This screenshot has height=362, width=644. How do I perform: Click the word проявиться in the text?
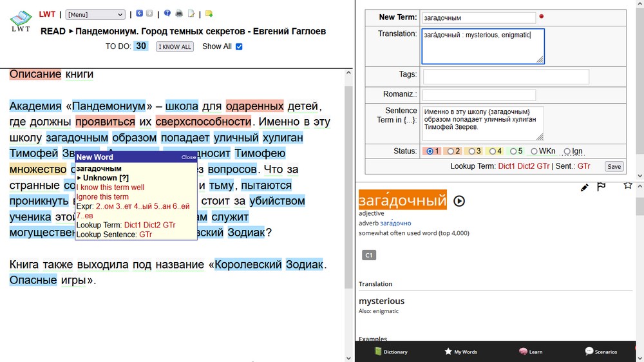coord(105,122)
